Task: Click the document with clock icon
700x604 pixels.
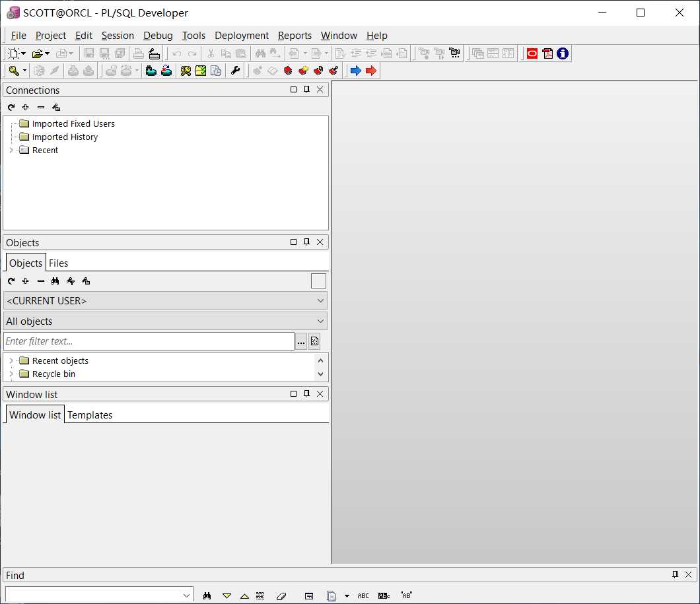Action: click(x=216, y=71)
